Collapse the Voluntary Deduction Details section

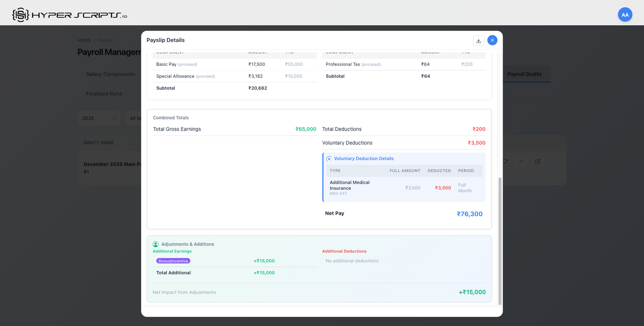click(363, 159)
